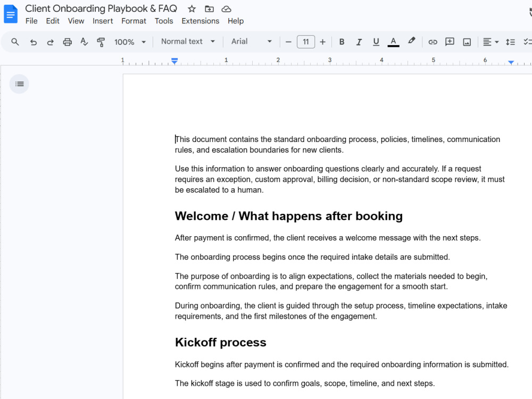This screenshot has width=532, height=399.
Task: Open the zoom 100% dropdown
Action: [130, 41]
